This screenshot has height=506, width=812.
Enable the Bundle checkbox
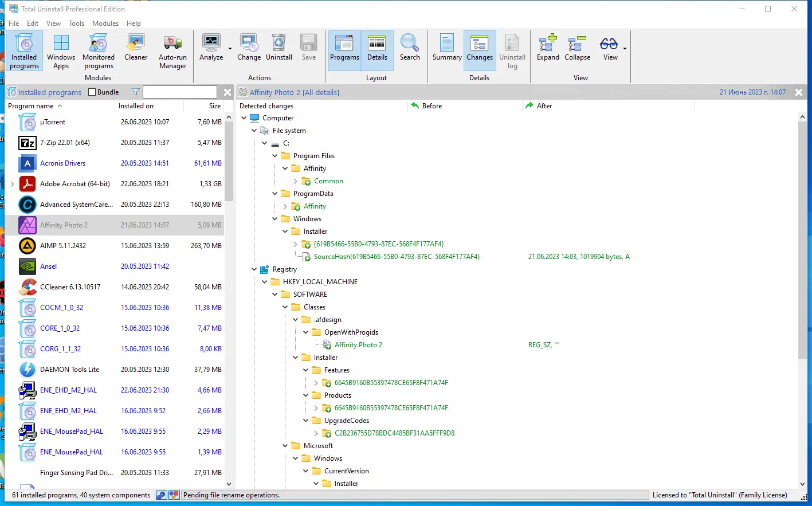pyautogui.click(x=92, y=92)
